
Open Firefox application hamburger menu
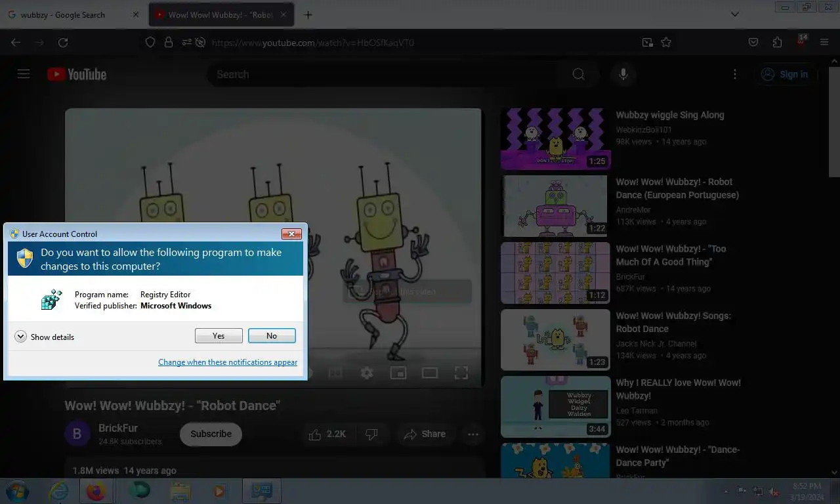coord(825,43)
